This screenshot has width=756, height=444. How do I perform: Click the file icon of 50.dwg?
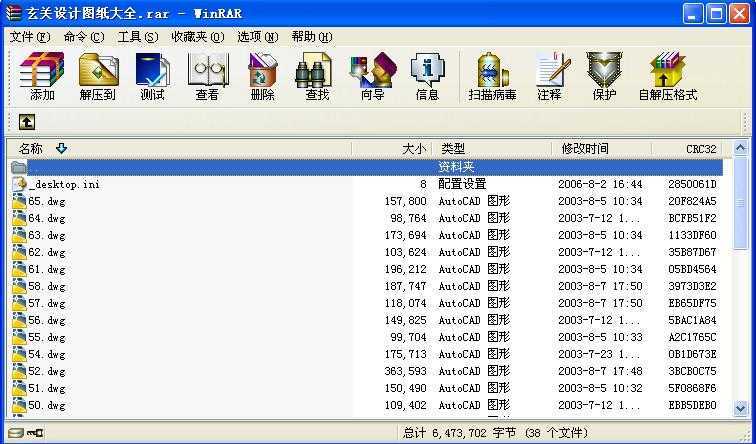19,405
